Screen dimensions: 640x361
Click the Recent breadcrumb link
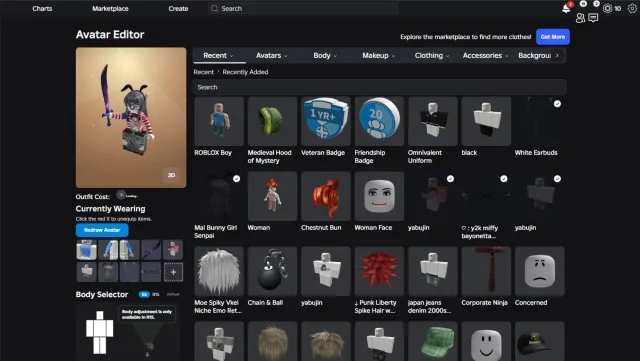204,72
